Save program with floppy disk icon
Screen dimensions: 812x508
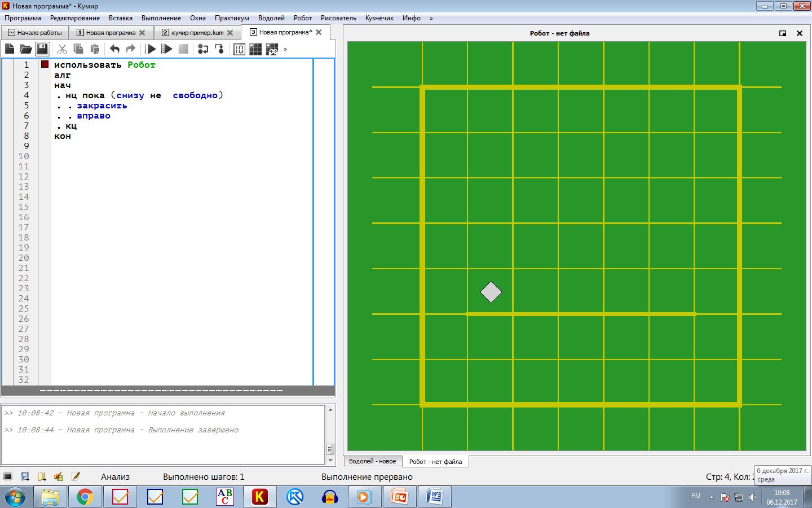point(42,49)
